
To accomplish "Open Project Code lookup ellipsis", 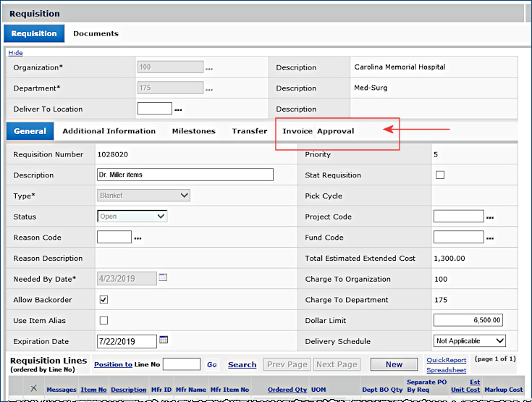I will (490, 218).
